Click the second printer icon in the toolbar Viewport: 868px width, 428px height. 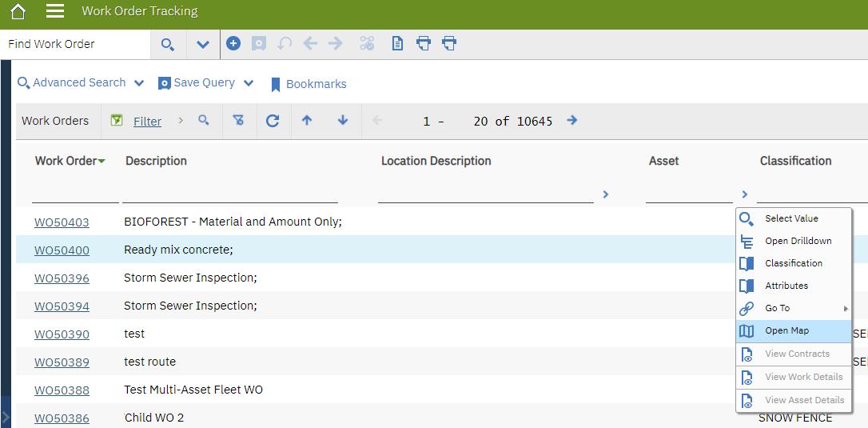point(449,43)
